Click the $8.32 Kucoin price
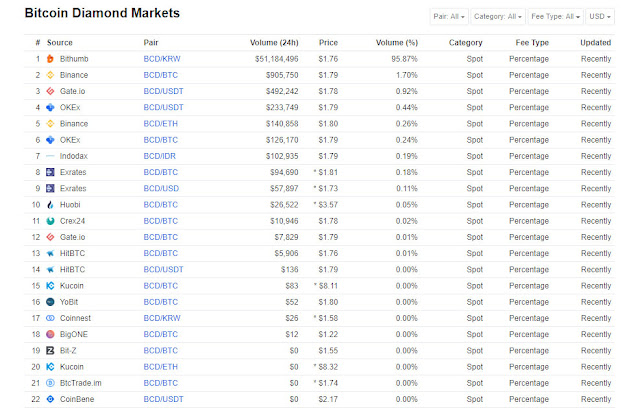 328,367
